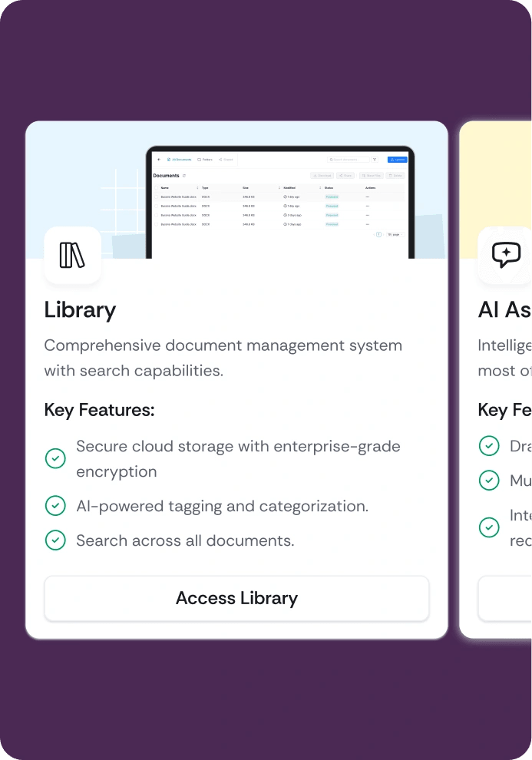Click blue Upload button in laptop preview
This screenshot has height=760, width=532.
398,160
